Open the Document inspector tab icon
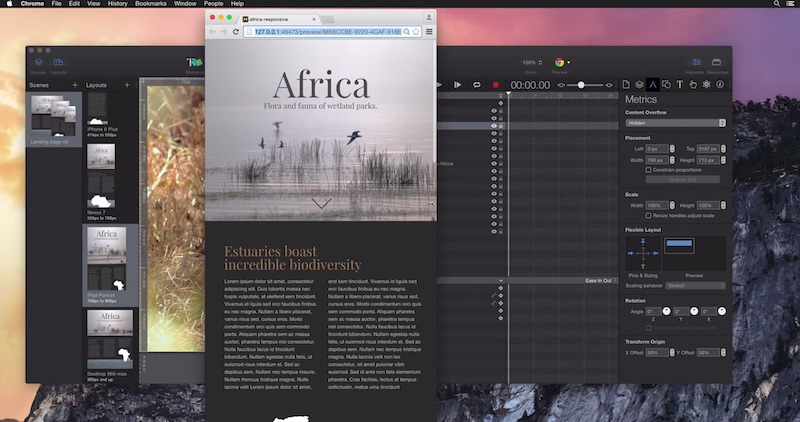 point(626,85)
